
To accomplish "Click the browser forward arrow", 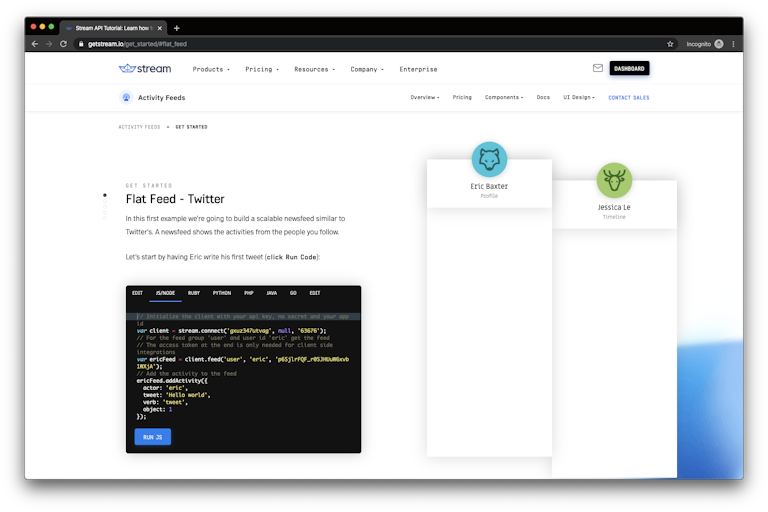I will (x=49, y=44).
